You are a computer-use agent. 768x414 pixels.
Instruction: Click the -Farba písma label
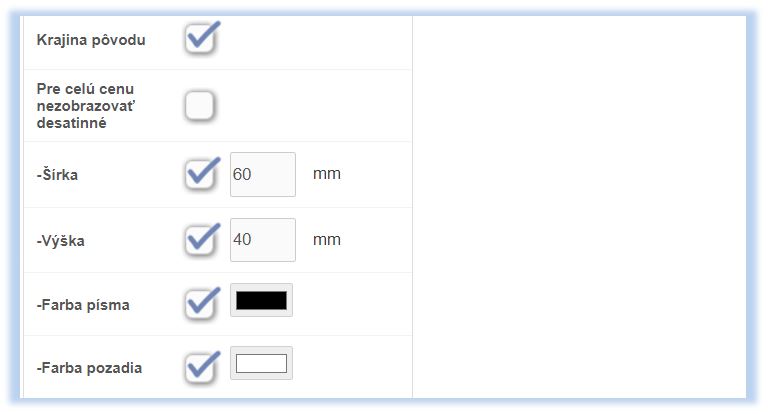[x=83, y=305]
